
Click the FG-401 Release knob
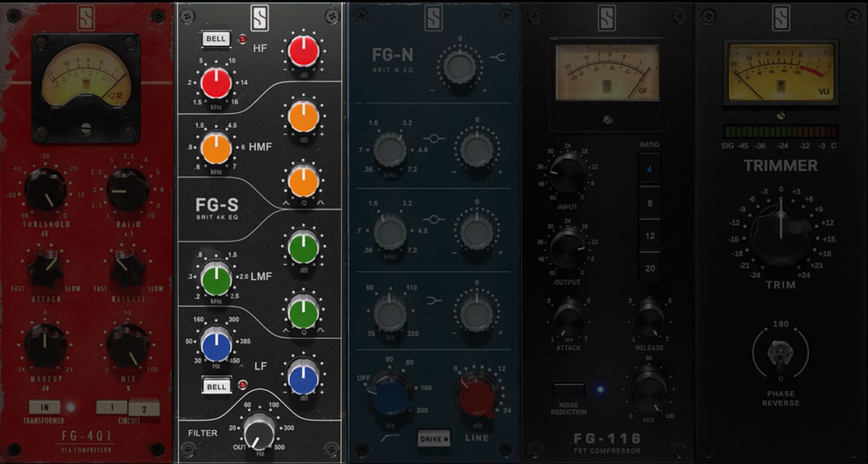point(128,268)
